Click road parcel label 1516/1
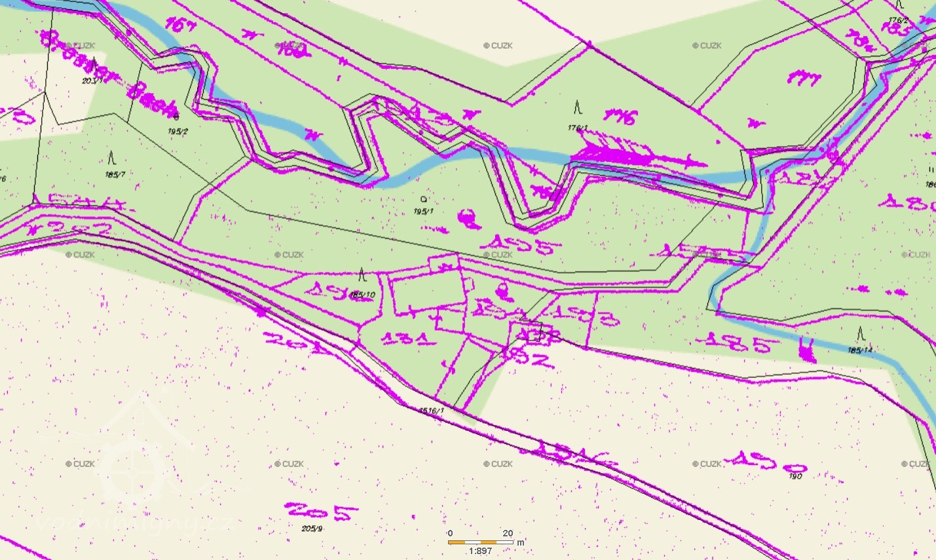 tap(432, 410)
